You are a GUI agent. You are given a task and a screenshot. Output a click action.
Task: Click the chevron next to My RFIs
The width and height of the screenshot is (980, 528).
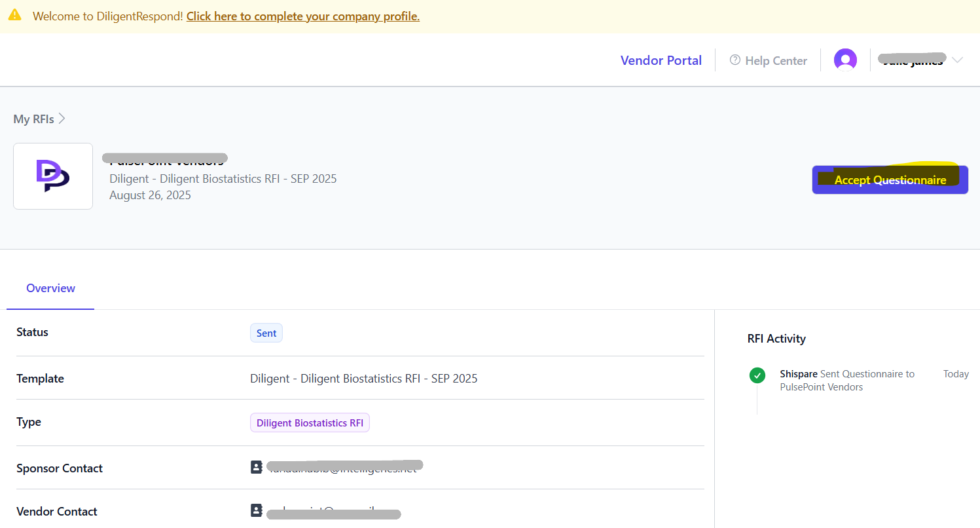[62, 119]
